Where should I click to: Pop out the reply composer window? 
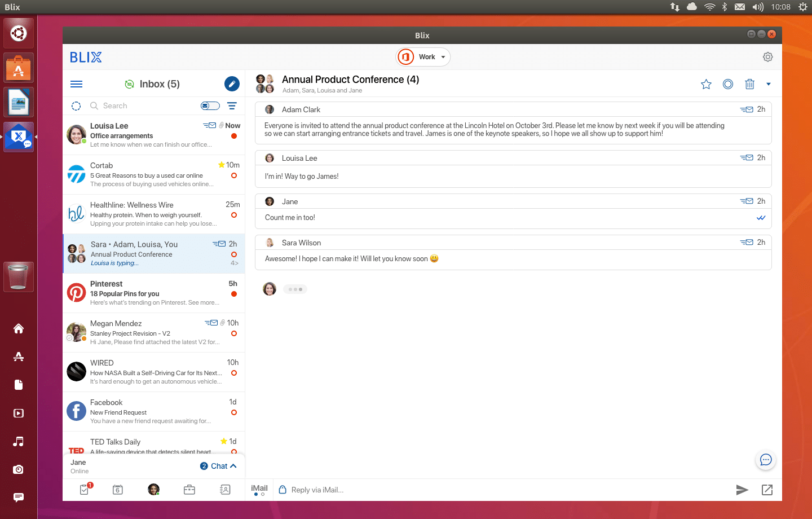pos(767,490)
